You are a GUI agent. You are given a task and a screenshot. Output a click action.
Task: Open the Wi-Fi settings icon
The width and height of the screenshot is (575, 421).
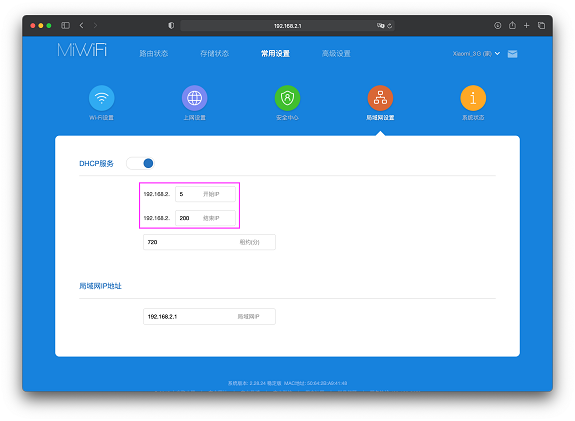click(102, 98)
